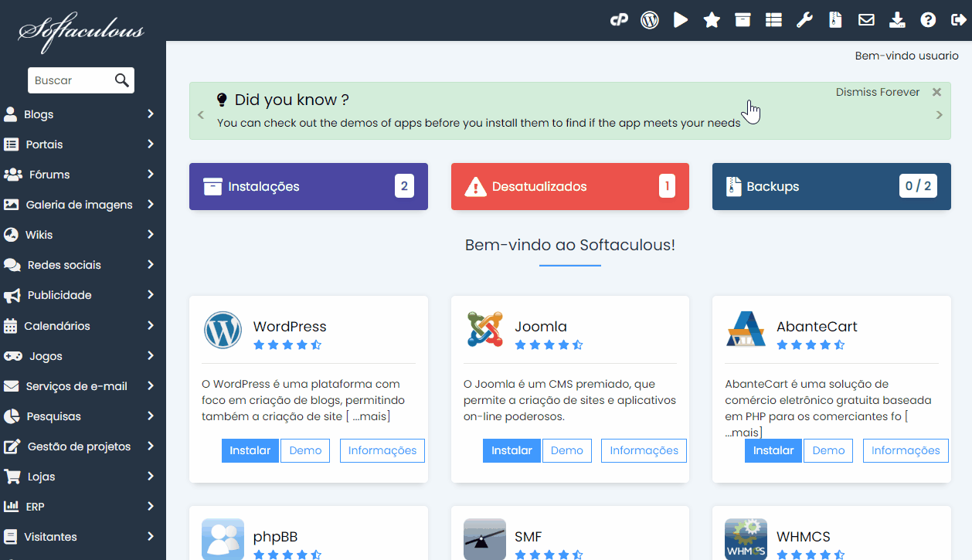Image resolution: width=972 pixels, height=560 pixels.
Task: Expand the Jogos category chevron
Action: point(151,356)
